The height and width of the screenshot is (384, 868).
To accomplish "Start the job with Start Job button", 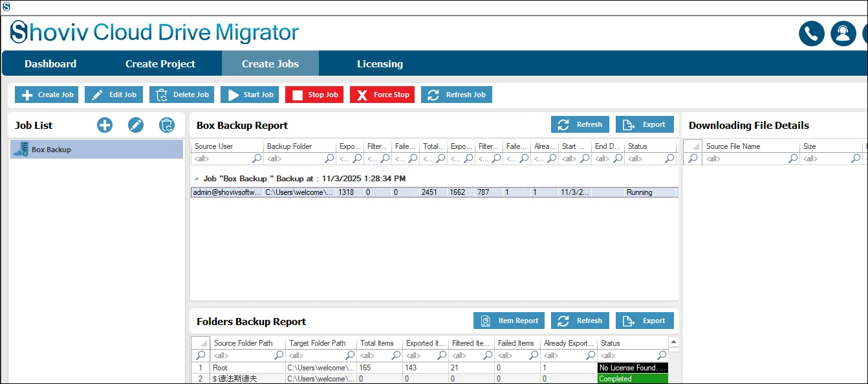I will click(x=250, y=95).
